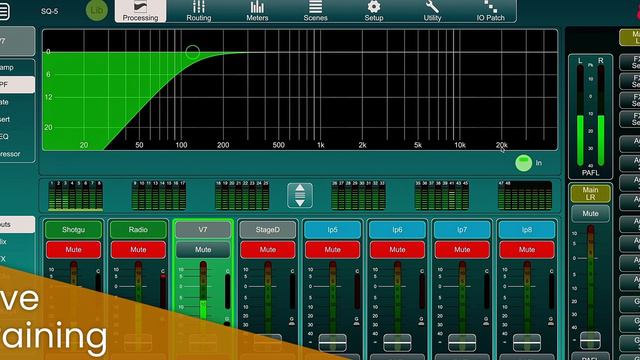Select channels 1-8 meter bank
Screen dimensions: 640x360
(x=76, y=196)
